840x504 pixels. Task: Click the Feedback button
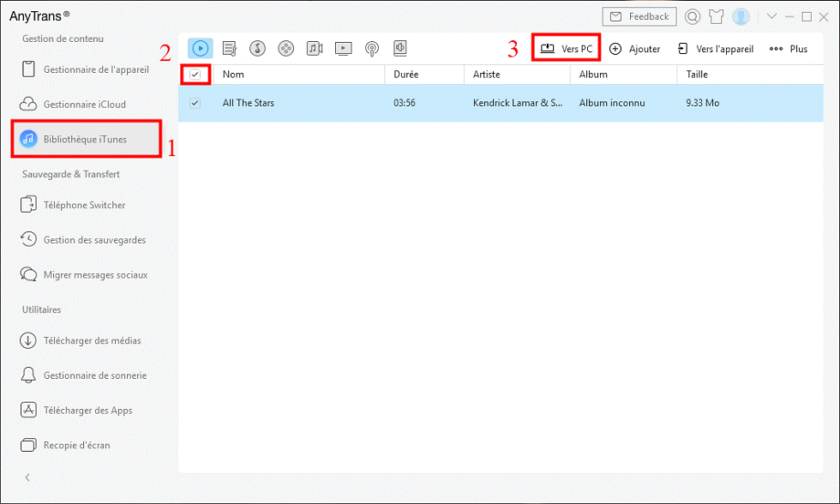click(x=639, y=16)
